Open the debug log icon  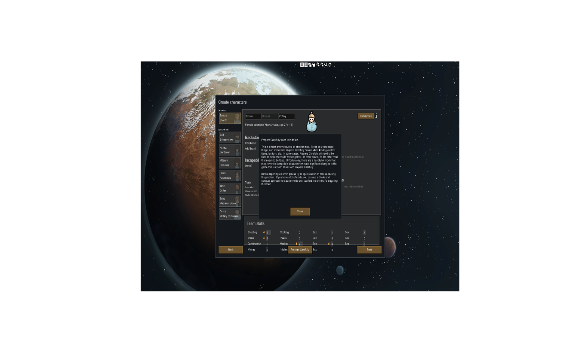[x=302, y=64]
